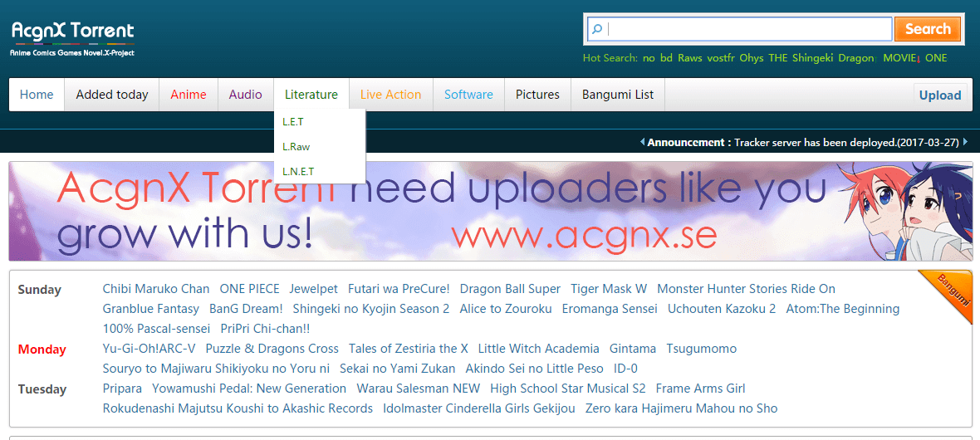Open the Home tab
This screenshot has width=980, height=440.
[37, 95]
